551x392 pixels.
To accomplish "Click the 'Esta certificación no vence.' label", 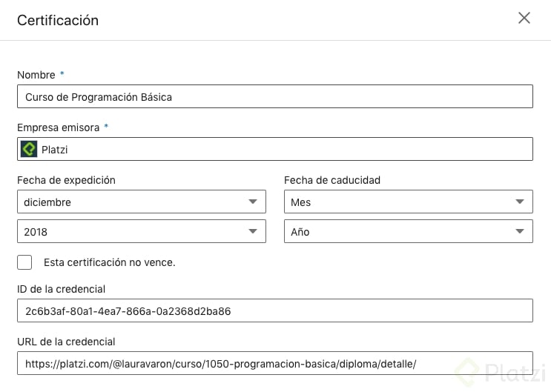I will click(x=109, y=262).
